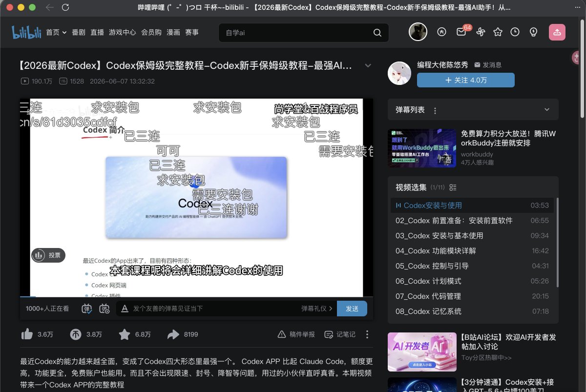Click the search magnifier icon

(x=377, y=33)
